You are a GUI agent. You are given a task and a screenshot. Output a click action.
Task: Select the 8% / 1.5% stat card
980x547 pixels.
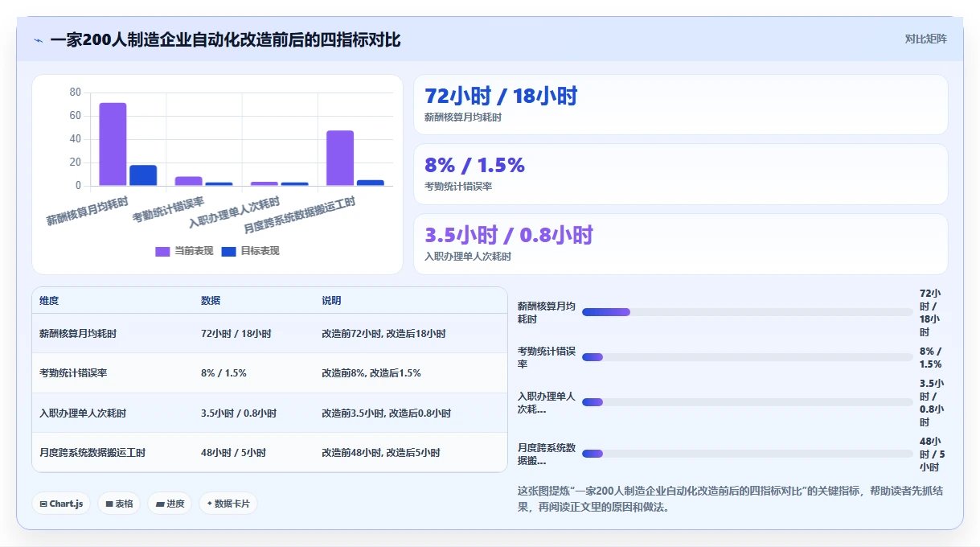(x=681, y=174)
